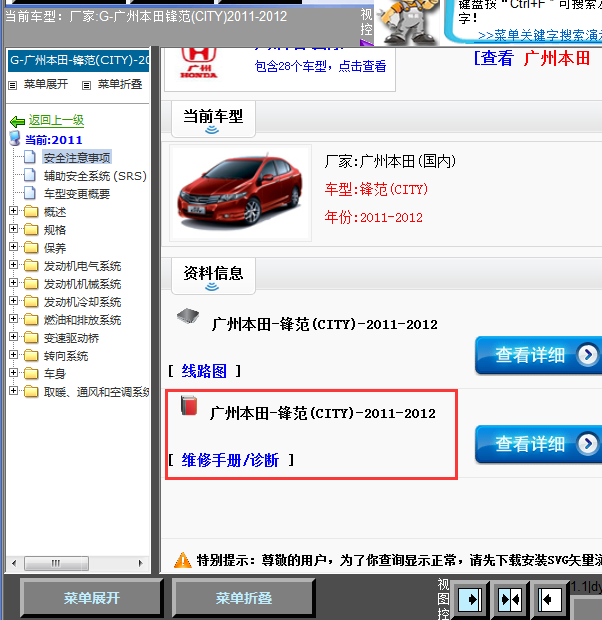The height and width of the screenshot is (620, 602).
Task: Open the 线路图 link
Action: click(204, 371)
